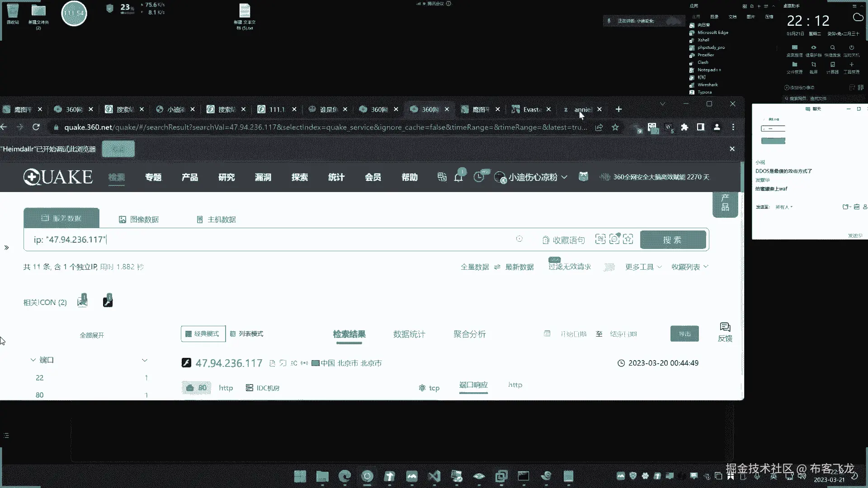Switch to the 主机数据 tab
Image resolution: width=868 pixels, height=488 pixels.
click(216, 220)
